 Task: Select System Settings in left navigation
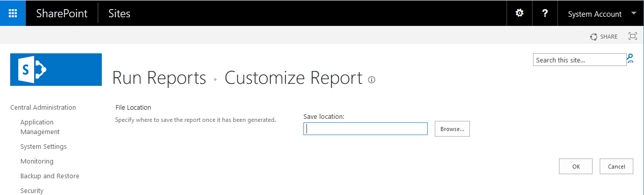(43, 146)
